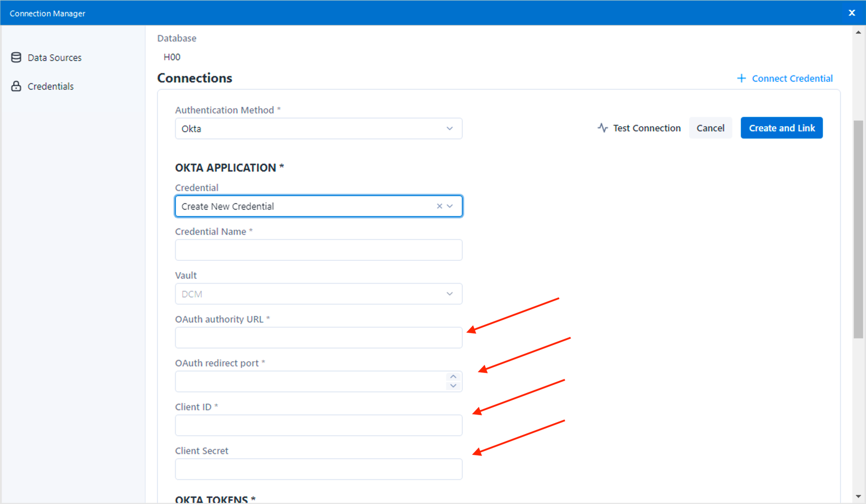Increase OAuth redirect port with up arrow
Screen dimensions: 866x504
coord(453,376)
